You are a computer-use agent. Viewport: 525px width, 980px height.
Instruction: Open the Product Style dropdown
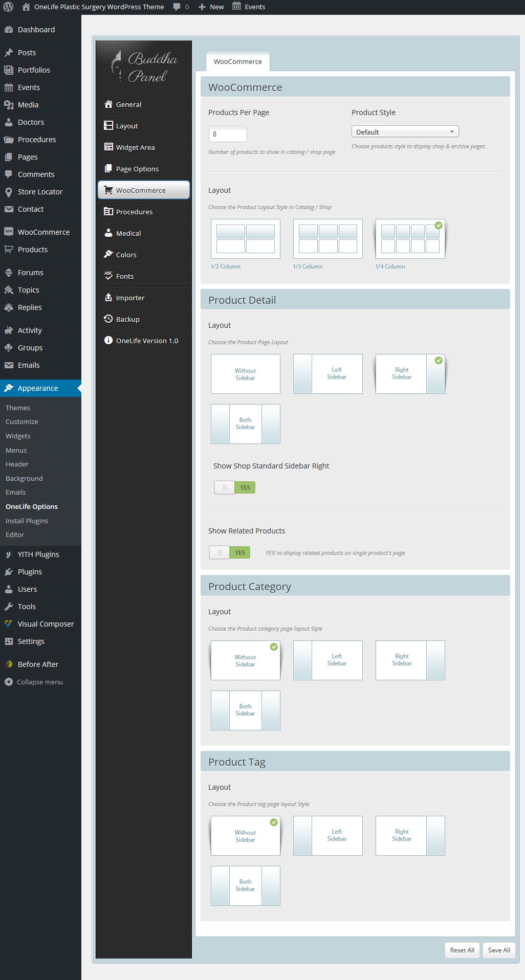tap(405, 132)
